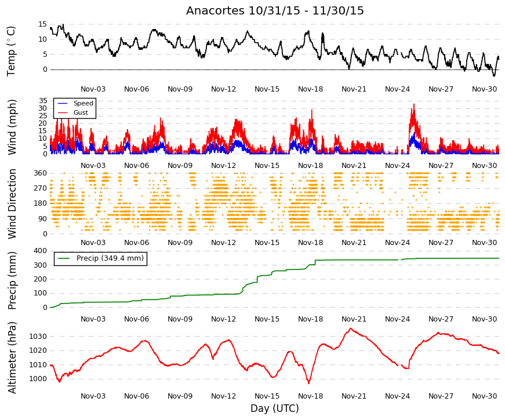This screenshot has width=505, height=420.
Task: Click the 360 wind direction y-axis tick
Action: 40,173
